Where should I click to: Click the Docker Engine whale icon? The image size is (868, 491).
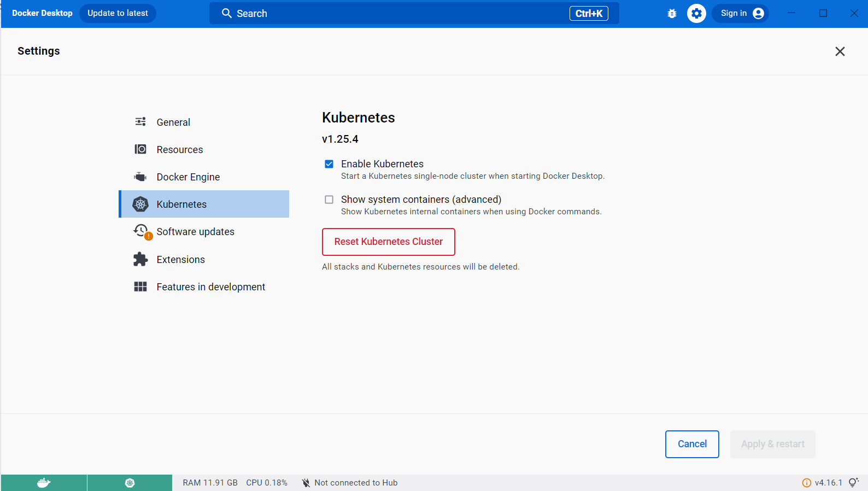coord(140,177)
